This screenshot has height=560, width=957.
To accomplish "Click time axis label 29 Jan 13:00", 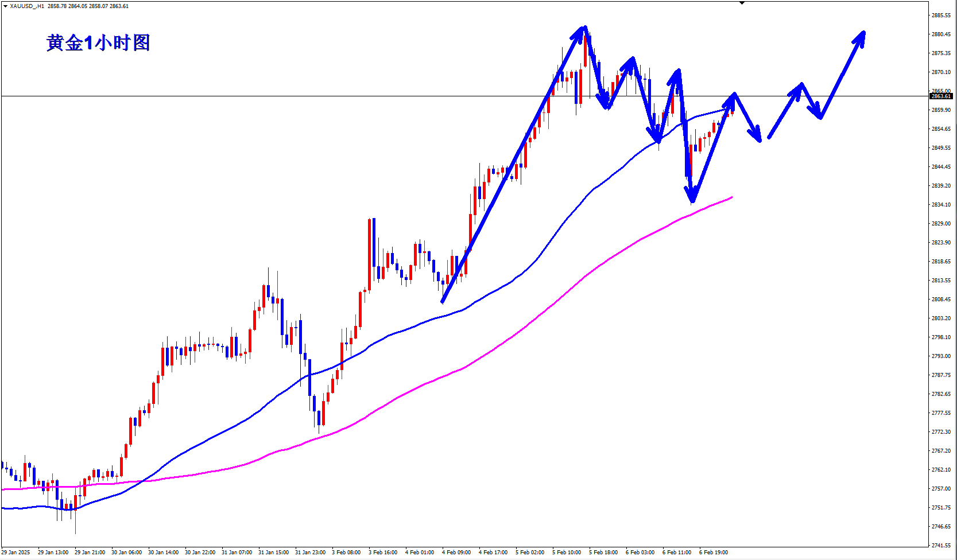I will (x=53, y=553).
